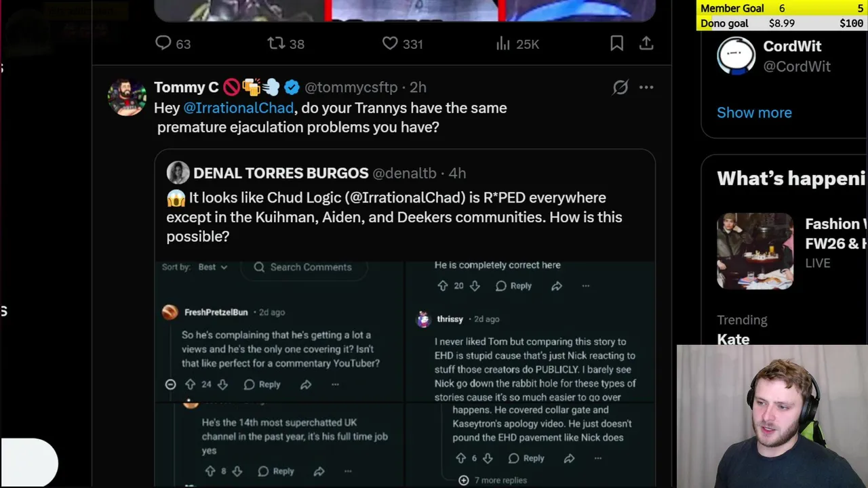Click Show more under CordWit

click(754, 113)
